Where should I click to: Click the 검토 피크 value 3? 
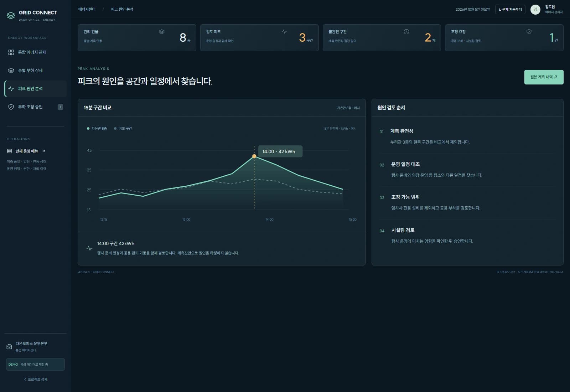click(x=302, y=37)
